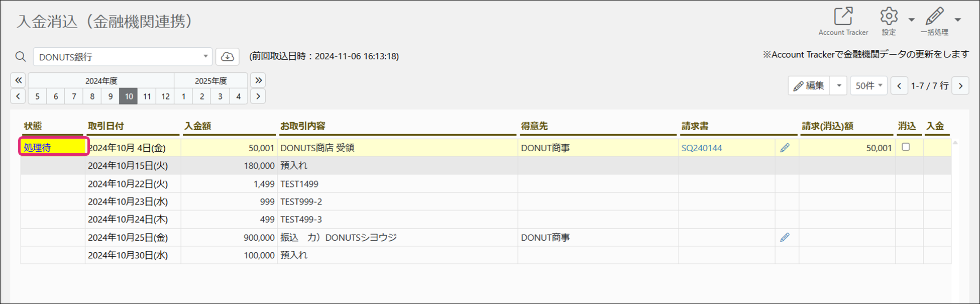The width and height of the screenshot is (980, 304).
Task: Open Account Tracker external link icon
Action: (843, 17)
